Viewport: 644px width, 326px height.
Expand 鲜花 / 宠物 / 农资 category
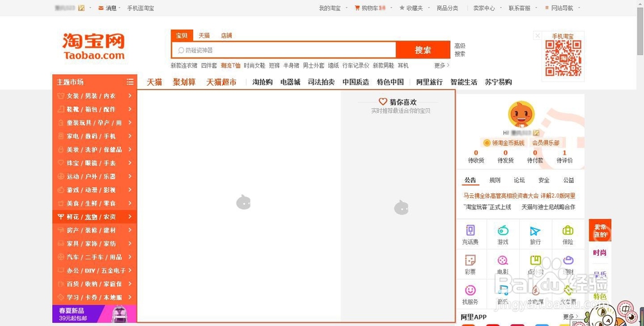(x=95, y=216)
